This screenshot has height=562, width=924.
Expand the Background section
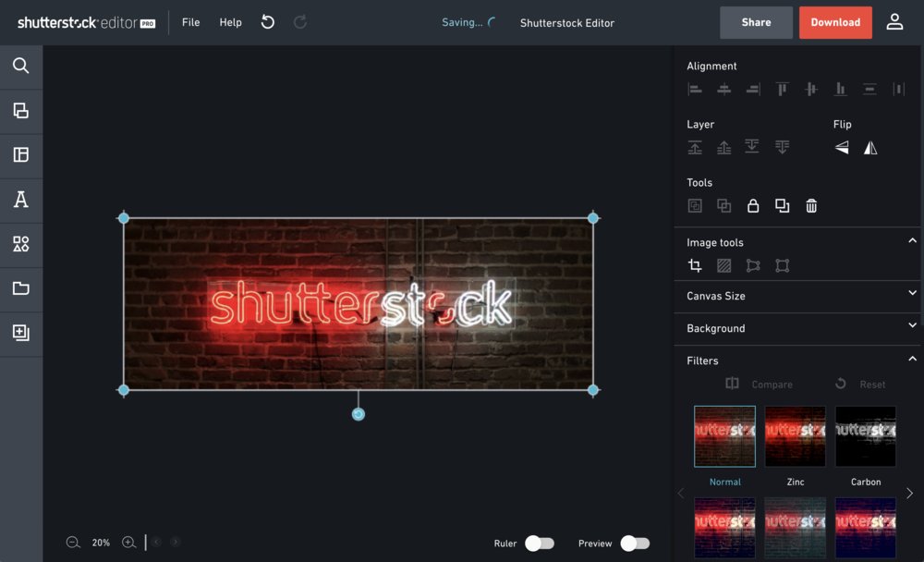point(912,325)
